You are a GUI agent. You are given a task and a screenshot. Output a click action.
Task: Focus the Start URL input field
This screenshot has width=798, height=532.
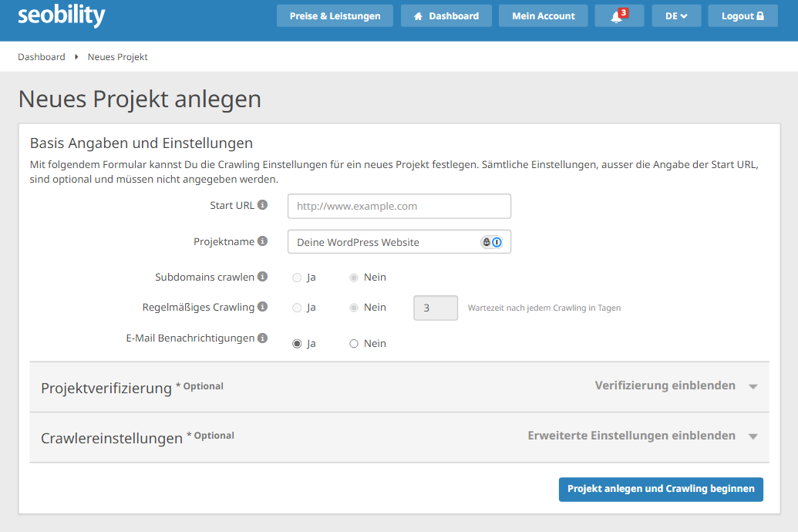(x=399, y=206)
